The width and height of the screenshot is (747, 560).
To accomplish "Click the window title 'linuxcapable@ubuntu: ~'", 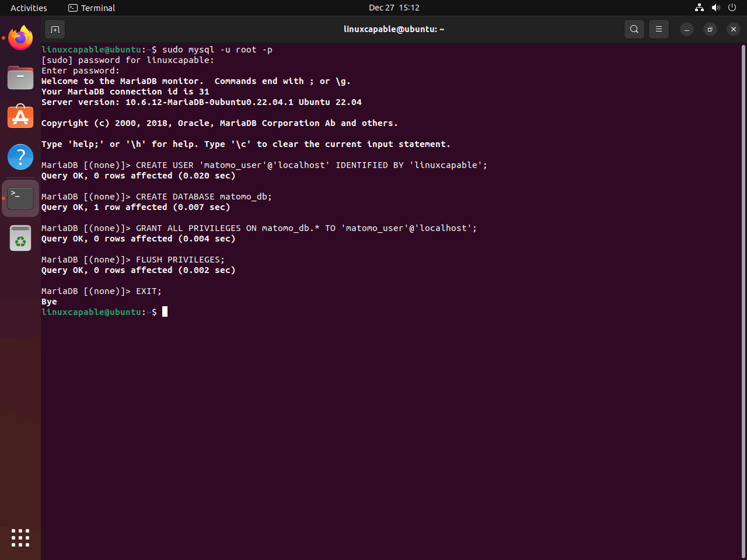I will click(x=394, y=29).
